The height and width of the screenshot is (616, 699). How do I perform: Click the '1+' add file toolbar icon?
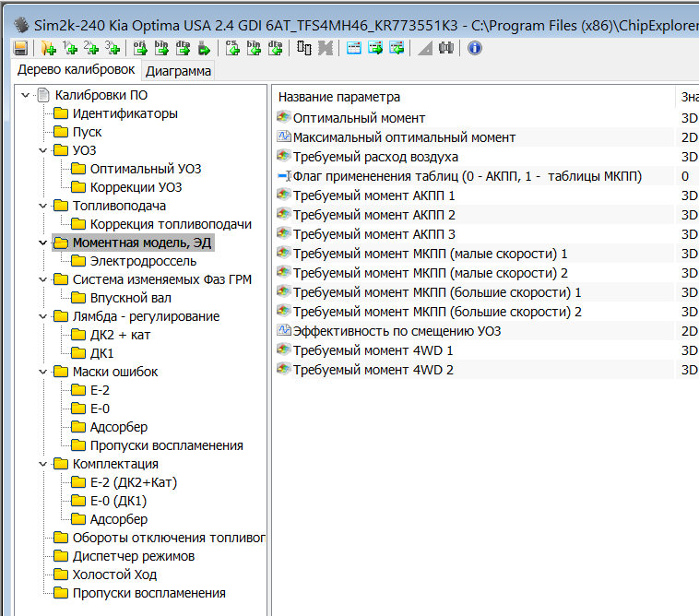(70, 48)
